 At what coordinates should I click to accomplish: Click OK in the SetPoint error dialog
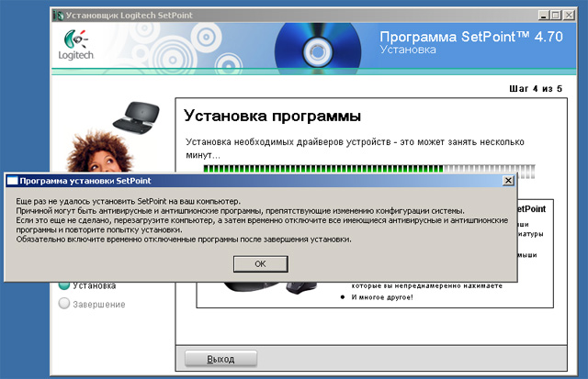click(260, 264)
